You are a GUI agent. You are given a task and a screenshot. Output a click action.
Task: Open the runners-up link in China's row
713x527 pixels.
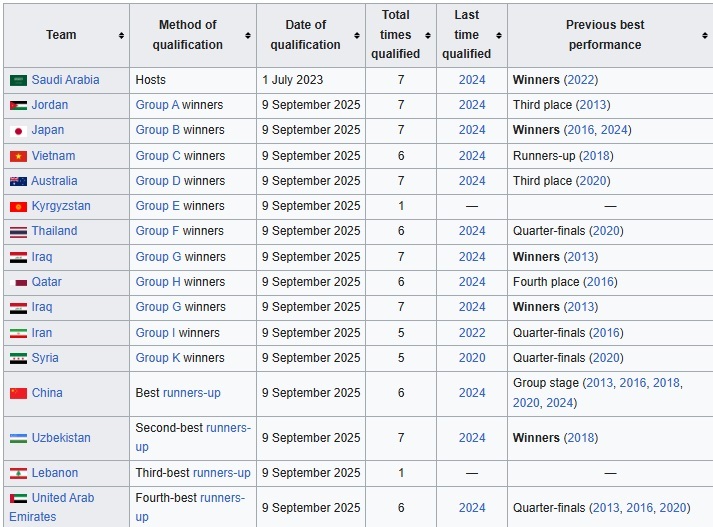coord(192,393)
